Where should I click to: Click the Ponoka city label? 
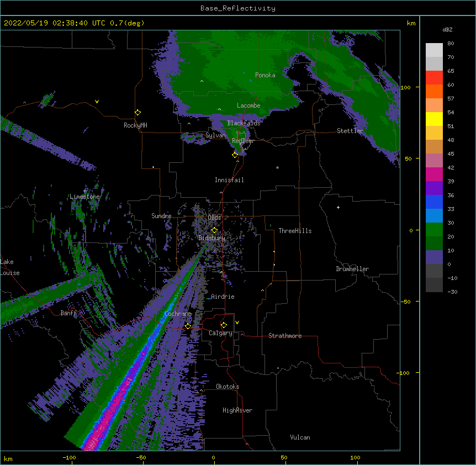265,75
